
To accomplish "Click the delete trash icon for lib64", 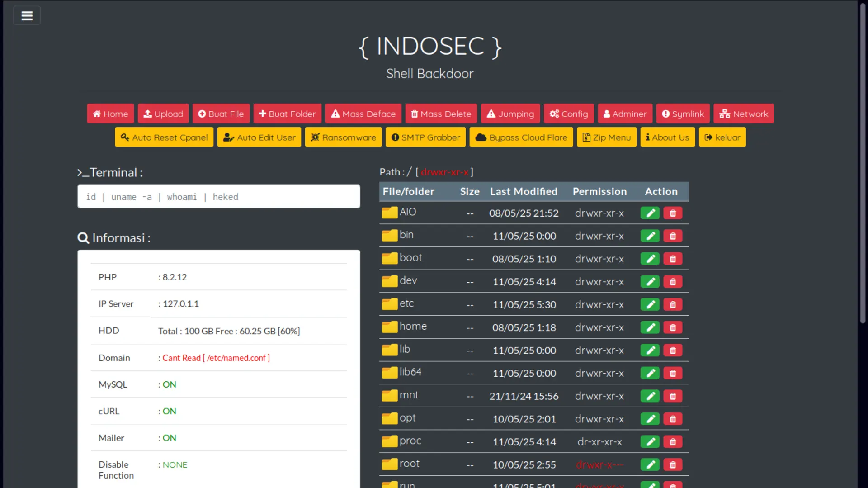I will click(x=673, y=373).
